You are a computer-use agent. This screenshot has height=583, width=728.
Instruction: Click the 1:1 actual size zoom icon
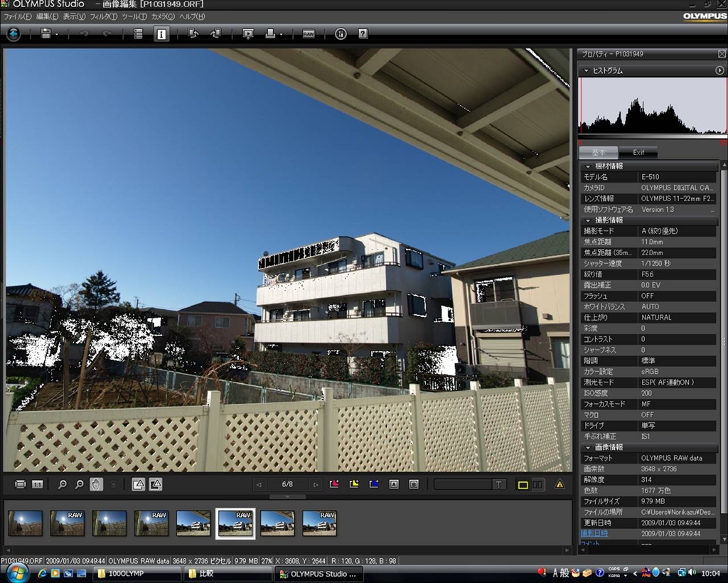point(38,484)
